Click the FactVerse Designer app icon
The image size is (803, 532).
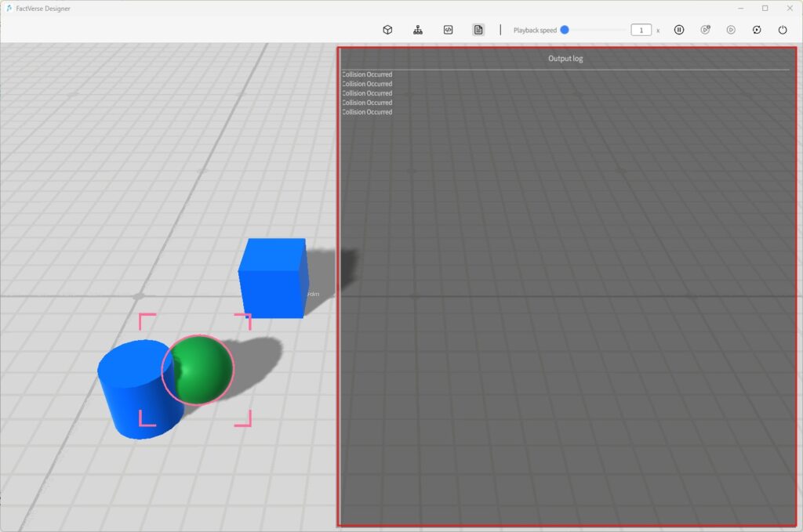pos(9,8)
